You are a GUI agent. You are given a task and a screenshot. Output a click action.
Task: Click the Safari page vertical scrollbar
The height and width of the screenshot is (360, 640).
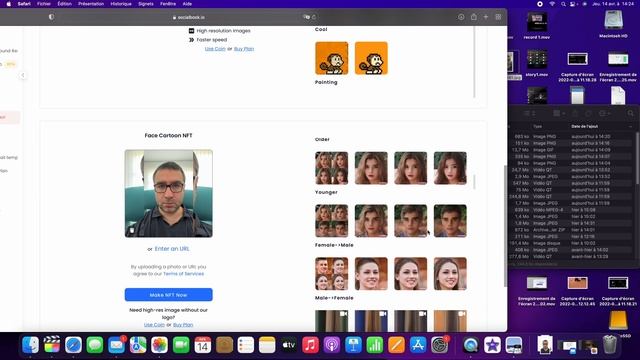click(505, 226)
